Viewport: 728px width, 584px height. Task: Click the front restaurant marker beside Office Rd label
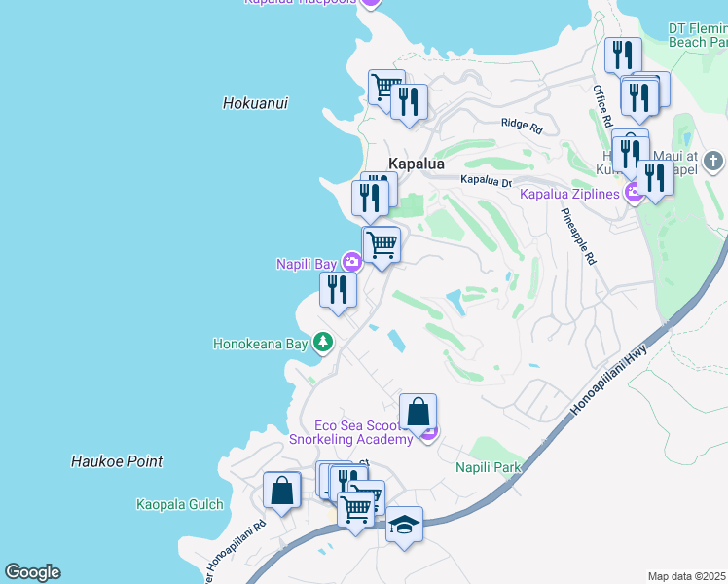[639, 97]
